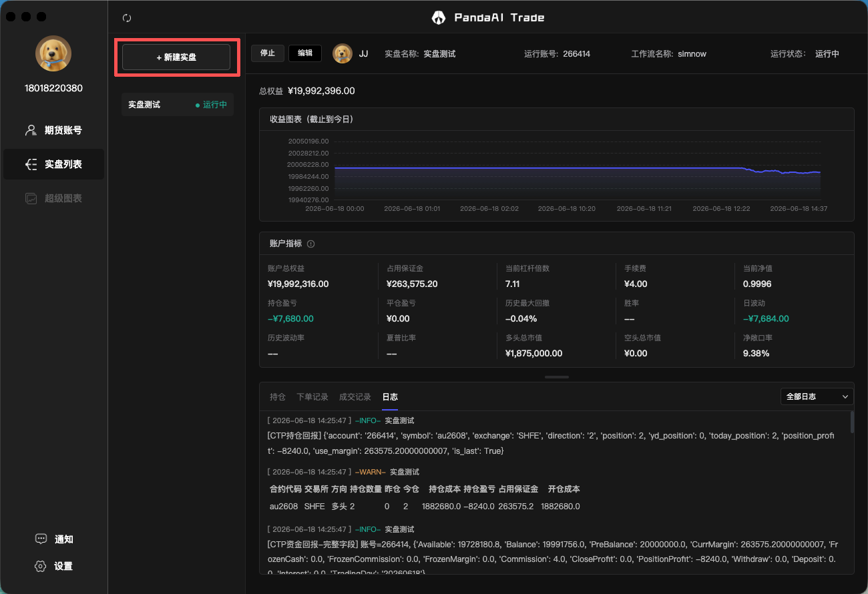Click 当前净值 value 0.9996

[x=757, y=284]
